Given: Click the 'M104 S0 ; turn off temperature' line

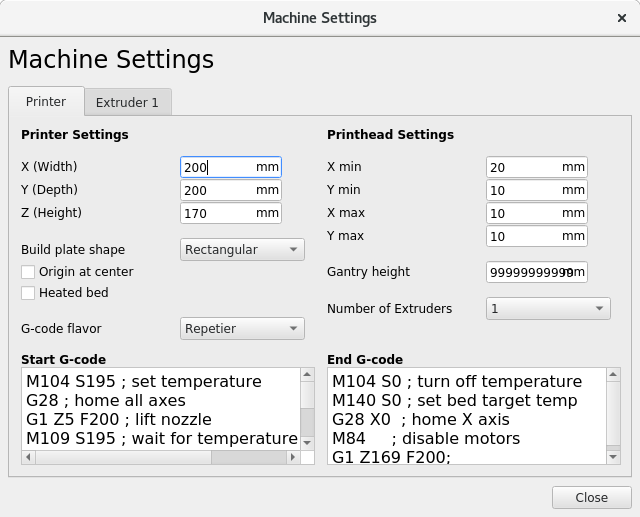Looking at the screenshot, I should [457, 382].
